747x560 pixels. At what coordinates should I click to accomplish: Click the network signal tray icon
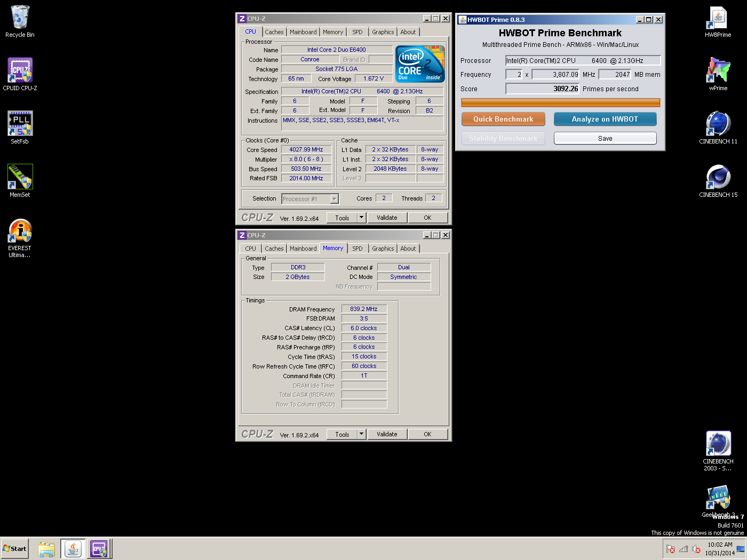(684, 549)
